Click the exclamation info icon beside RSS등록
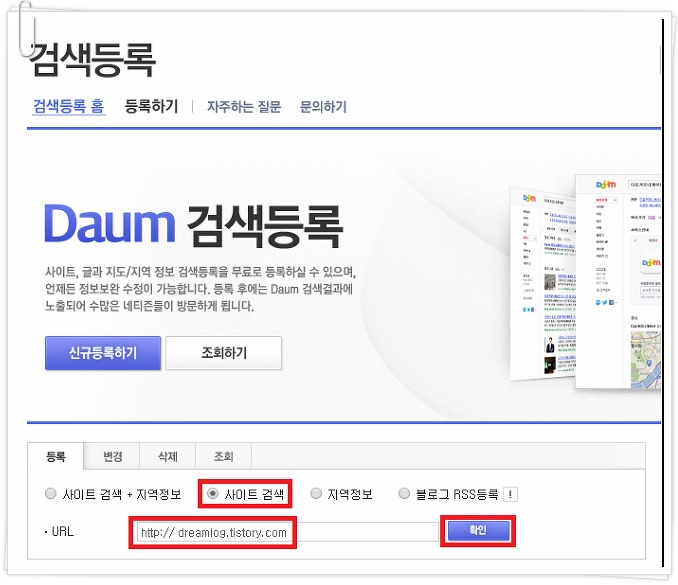This screenshot has width=678, height=585. tap(510, 494)
